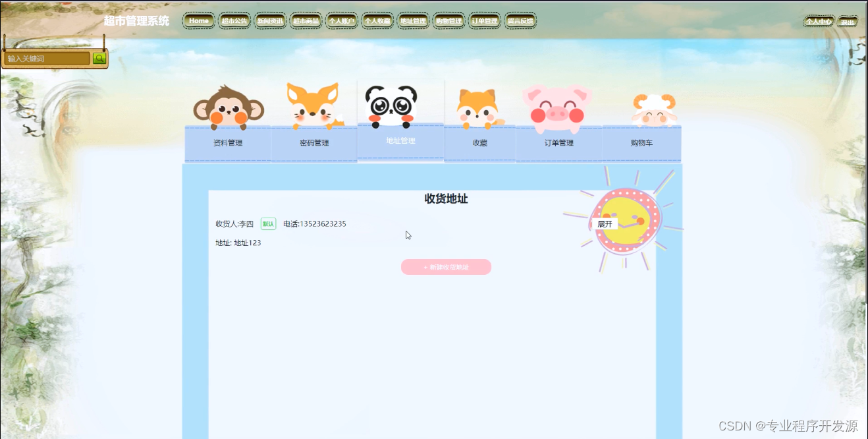This screenshot has width=868, height=439.
Task: Open 个人账户 in the top navigation
Action: [x=342, y=21]
